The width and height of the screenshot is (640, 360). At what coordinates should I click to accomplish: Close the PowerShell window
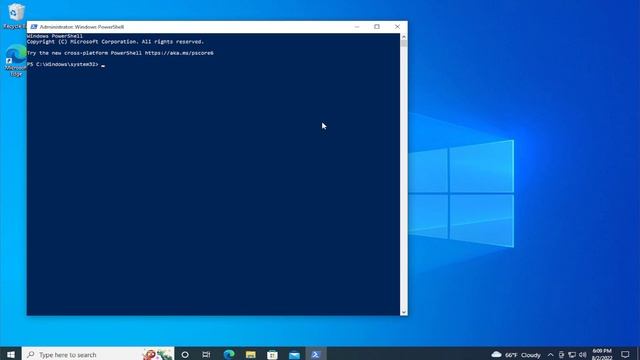click(x=397, y=27)
